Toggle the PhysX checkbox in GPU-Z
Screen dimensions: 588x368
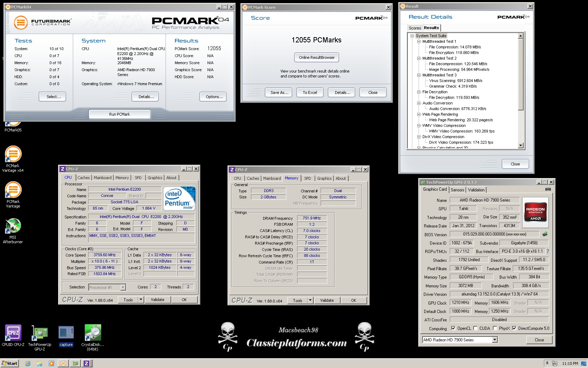pos(495,328)
